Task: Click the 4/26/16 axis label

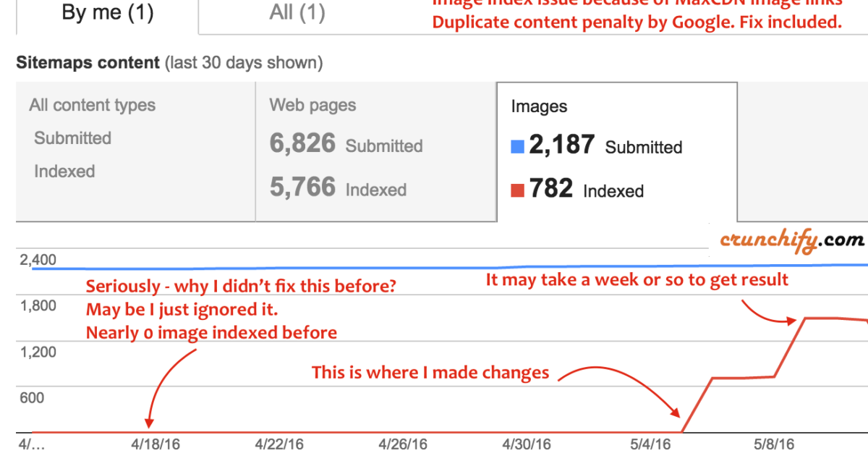Action: pyautogui.click(x=403, y=443)
